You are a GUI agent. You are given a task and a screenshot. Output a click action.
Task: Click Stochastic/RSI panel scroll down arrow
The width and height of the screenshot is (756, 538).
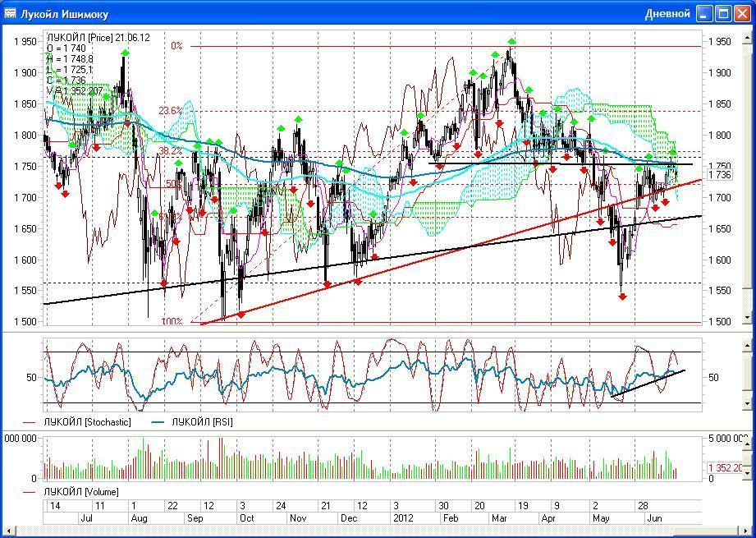pos(748,403)
